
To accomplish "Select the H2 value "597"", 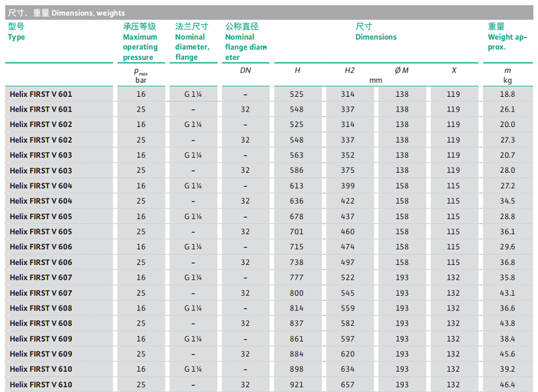I will click(x=348, y=339).
